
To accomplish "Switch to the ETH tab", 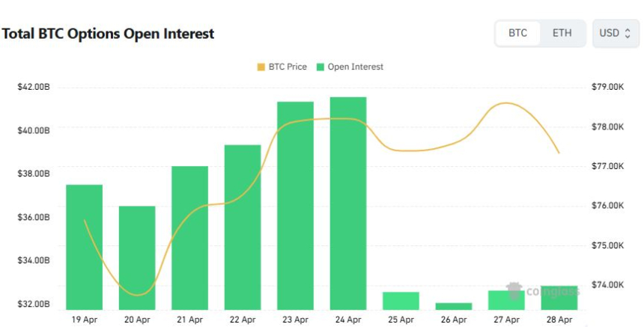I will (x=562, y=33).
